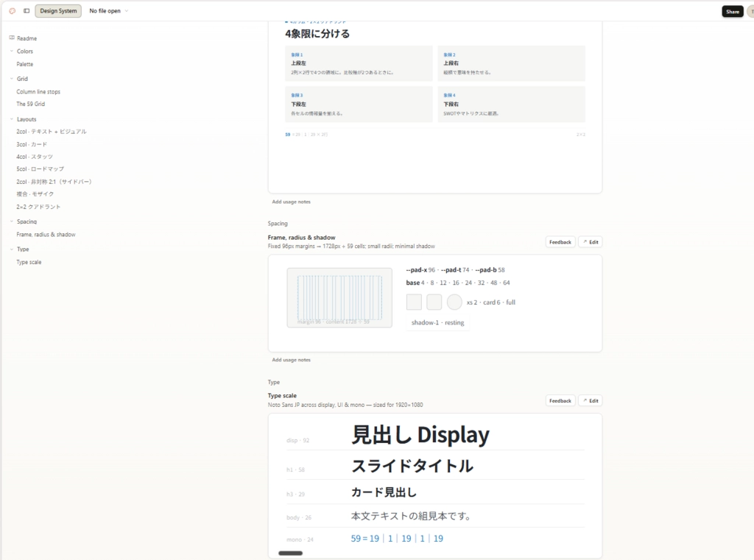Click Edit for Type scale
Image resolution: width=754 pixels, height=560 pixels.
pos(591,400)
